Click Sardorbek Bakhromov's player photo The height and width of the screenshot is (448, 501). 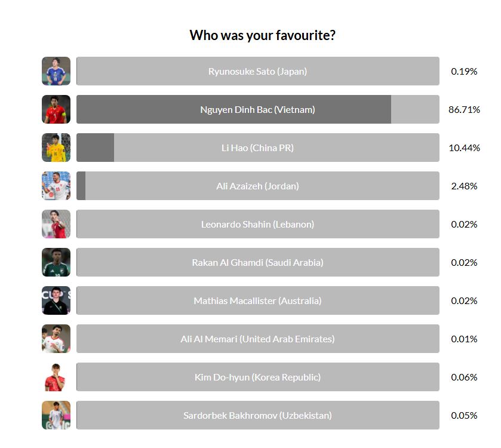[56, 415]
